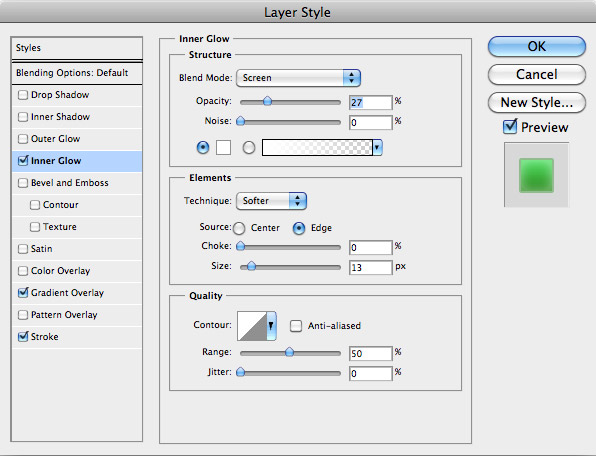This screenshot has width=596, height=456.
Task: Open the Technique Softer dropdown
Action: [271, 201]
